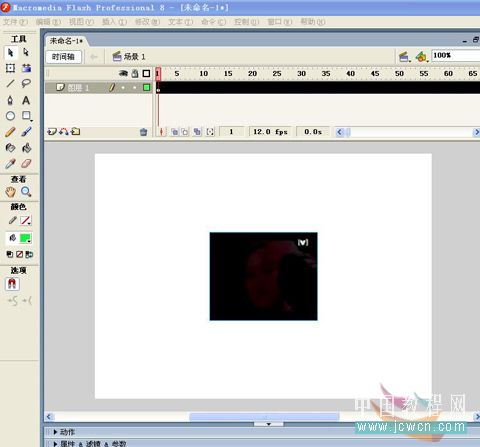Screen dimensions: 480x447
Task: Open the green fill color swatch
Action: point(26,238)
